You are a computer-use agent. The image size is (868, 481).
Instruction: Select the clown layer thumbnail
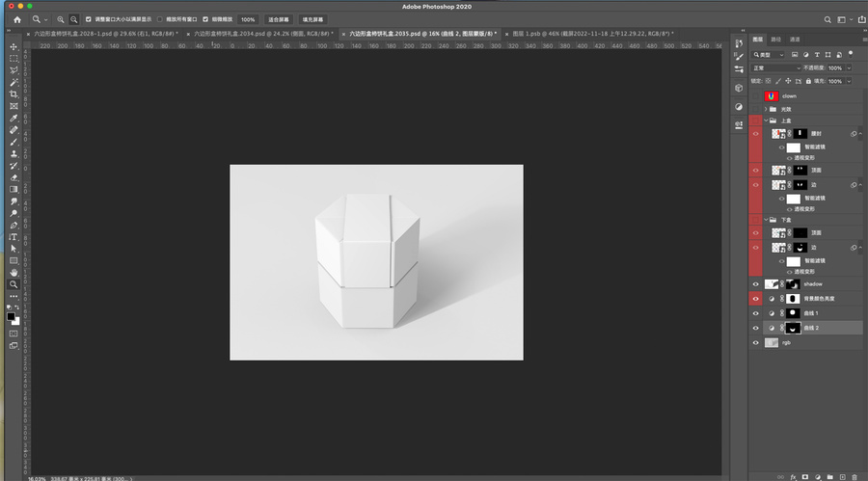[772, 96]
